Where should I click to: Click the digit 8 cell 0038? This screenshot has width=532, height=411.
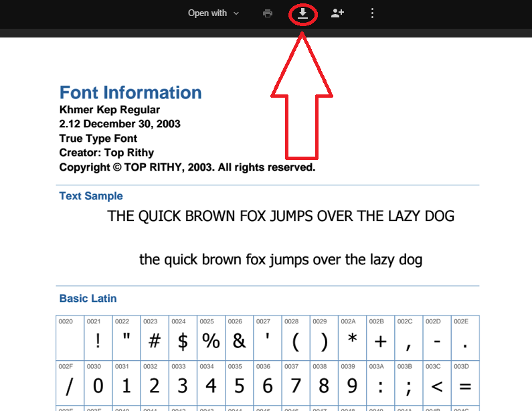(x=324, y=383)
